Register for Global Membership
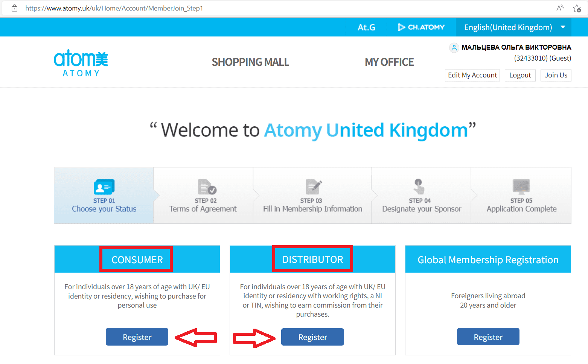Viewport: 588px width, 364px height. coord(488,337)
